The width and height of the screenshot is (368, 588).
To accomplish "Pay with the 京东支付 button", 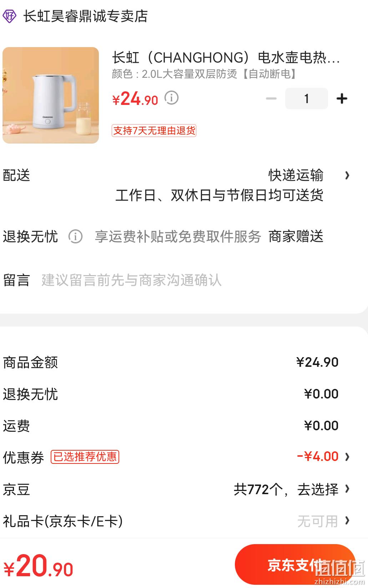I will 295,564.
